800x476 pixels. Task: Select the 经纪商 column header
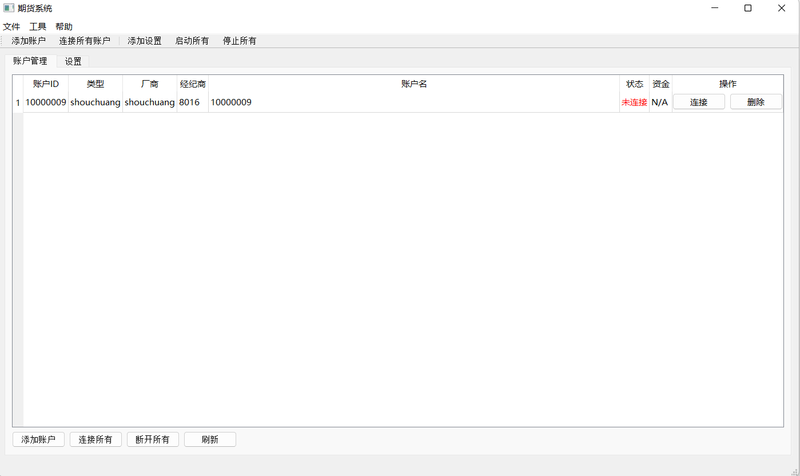tap(192, 84)
